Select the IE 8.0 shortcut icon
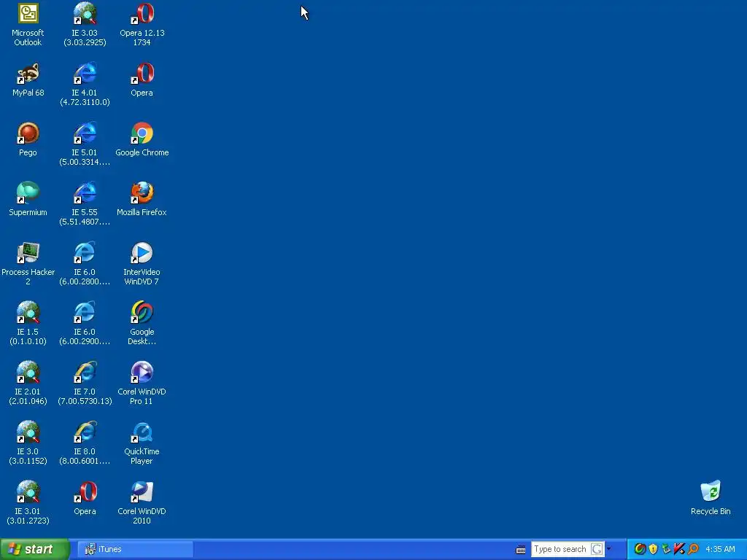Viewport: 747px width, 560px height. [85, 432]
